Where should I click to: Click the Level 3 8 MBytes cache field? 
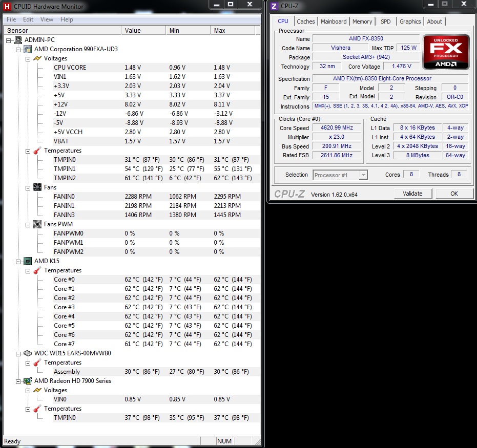click(x=418, y=155)
